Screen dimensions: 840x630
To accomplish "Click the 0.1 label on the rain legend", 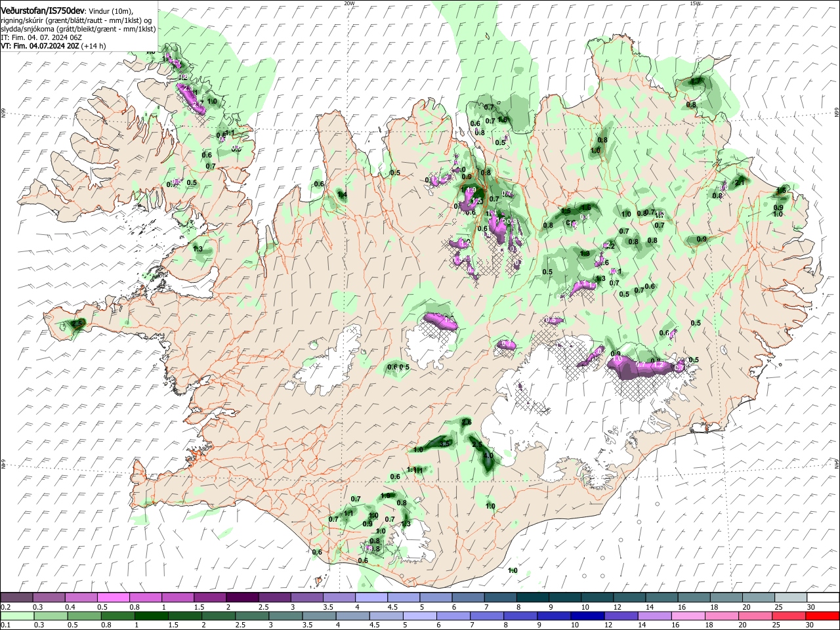I will [x=5, y=625].
